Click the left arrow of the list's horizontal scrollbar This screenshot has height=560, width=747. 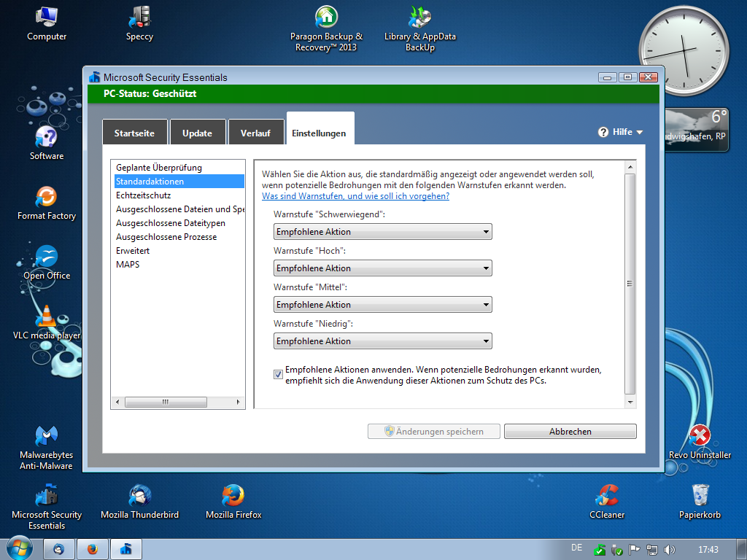(x=117, y=402)
